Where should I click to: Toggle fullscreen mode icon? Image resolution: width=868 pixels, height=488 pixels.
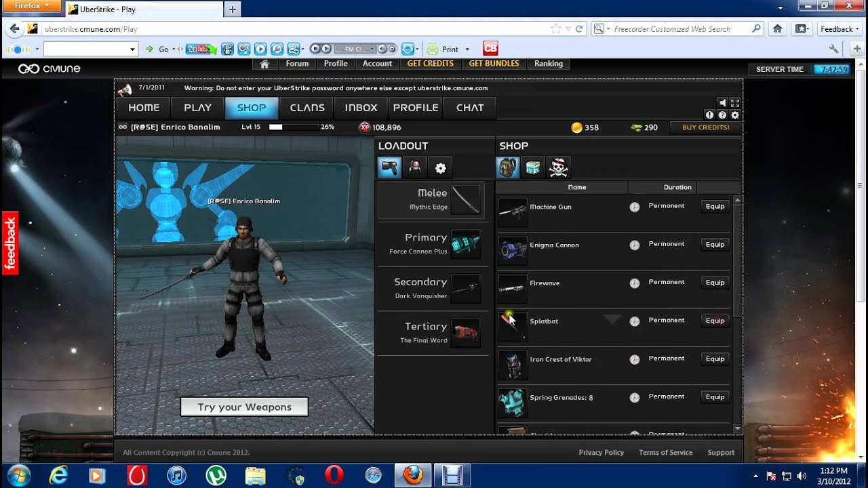tap(735, 103)
